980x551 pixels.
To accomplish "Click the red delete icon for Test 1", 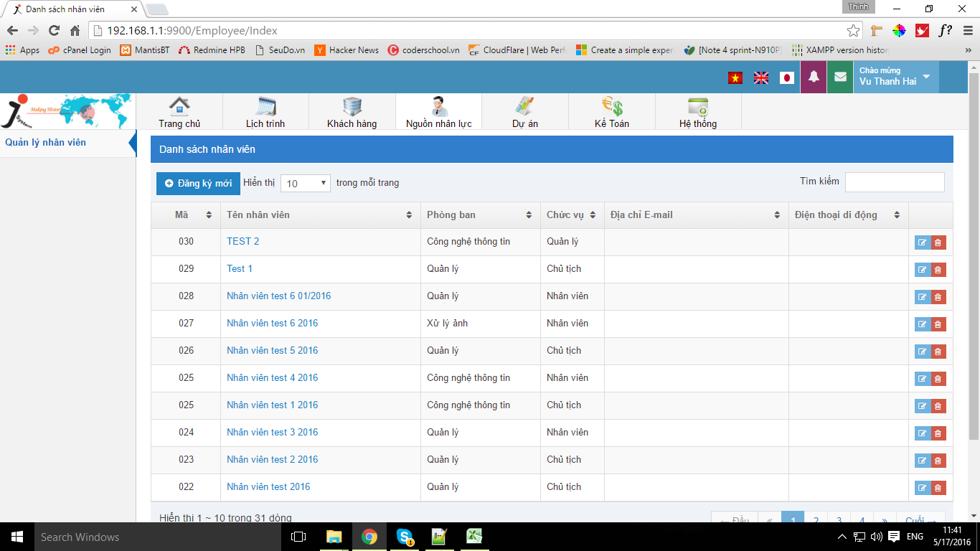I will coord(938,270).
